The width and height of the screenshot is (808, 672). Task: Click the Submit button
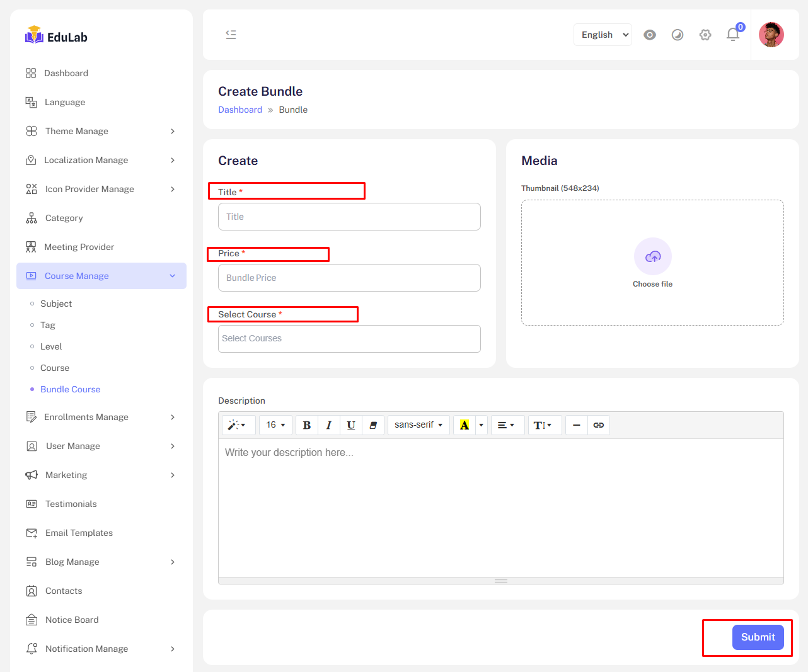tap(758, 637)
